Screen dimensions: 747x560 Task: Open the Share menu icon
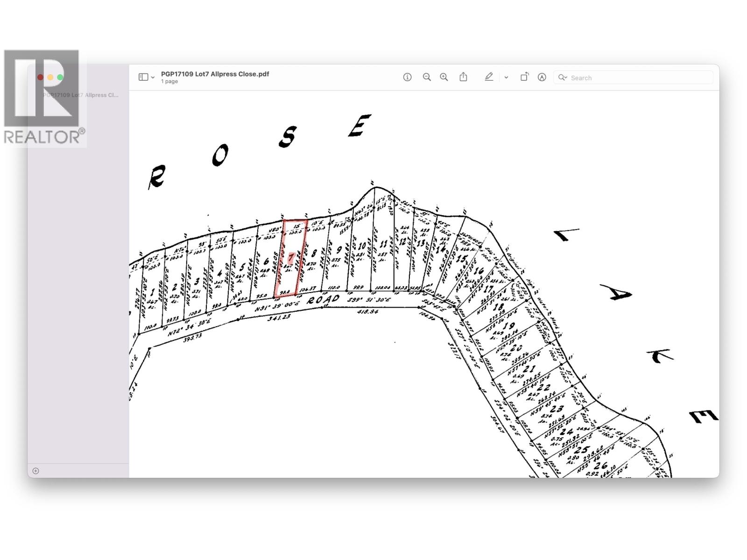coord(463,77)
